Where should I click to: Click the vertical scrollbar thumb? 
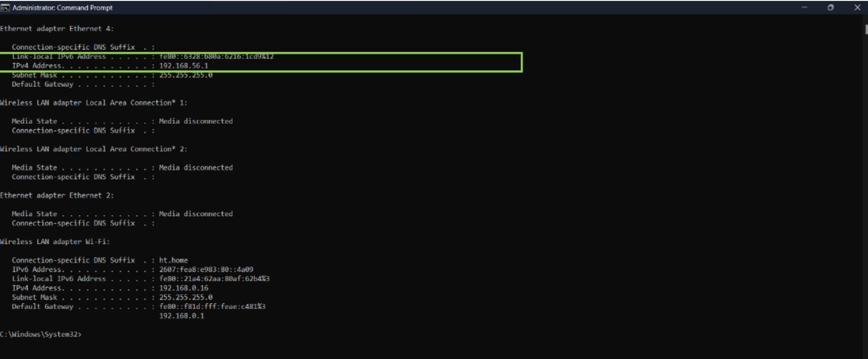coord(866,29)
